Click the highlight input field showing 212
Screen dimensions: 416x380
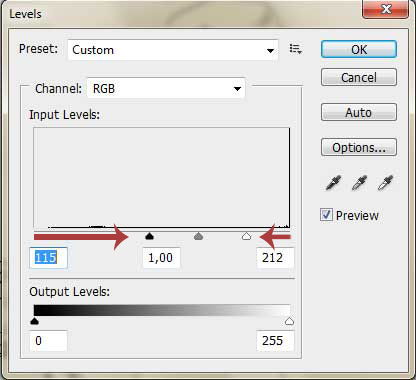[275, 258]
